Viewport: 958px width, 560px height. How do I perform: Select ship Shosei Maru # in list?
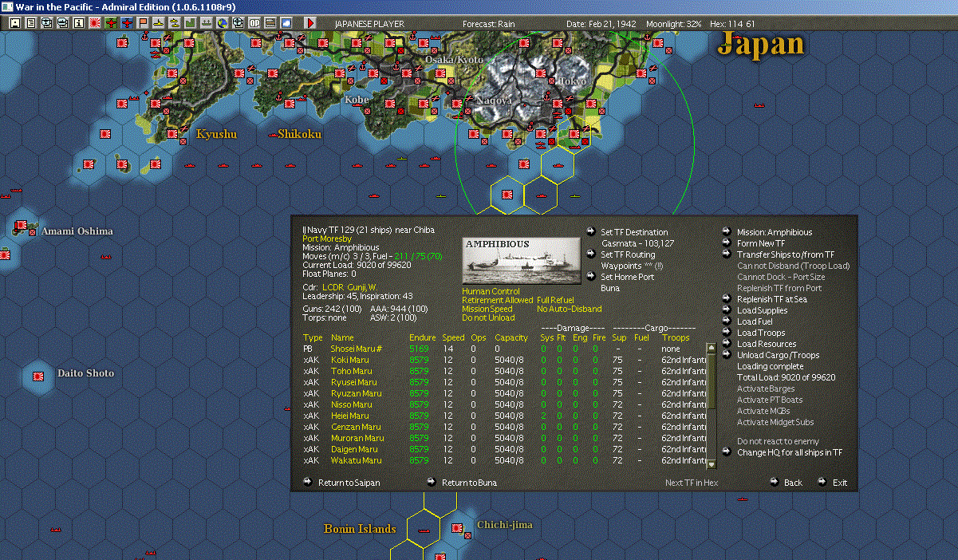pyautogui.click(x=356, y=349)
